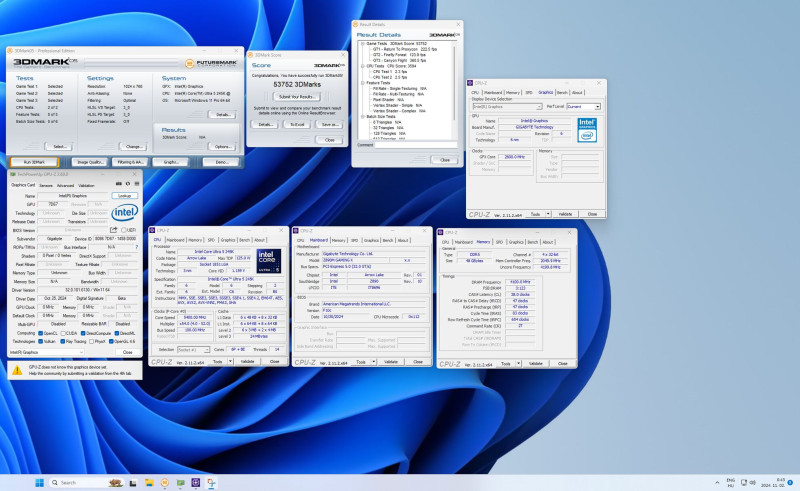Open Socket selection dropdown in CPU-Z CPU window

(x=193, y=350)
